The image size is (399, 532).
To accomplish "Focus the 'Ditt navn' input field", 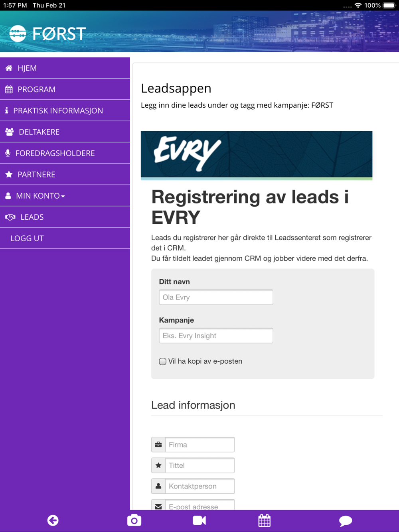I will pyautogui.click(x=216, y=297).
